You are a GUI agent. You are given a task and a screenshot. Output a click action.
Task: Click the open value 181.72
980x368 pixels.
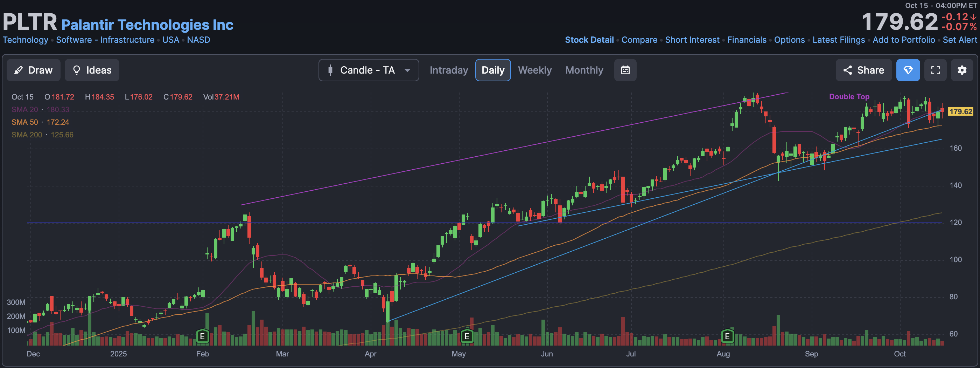[x=63, y=97]
